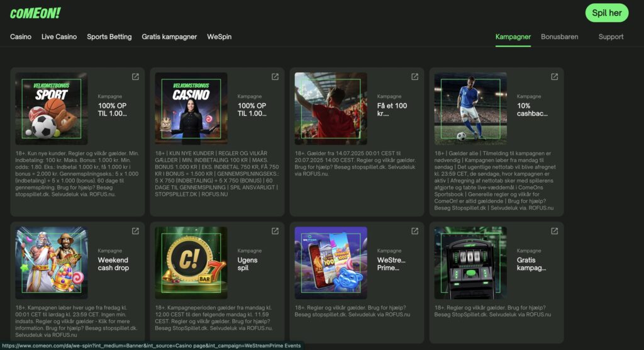
Task: Click terms text 'Kampagneperioden gælder fra mandag'
Action: pyautogui.click(x=214, y=318)
